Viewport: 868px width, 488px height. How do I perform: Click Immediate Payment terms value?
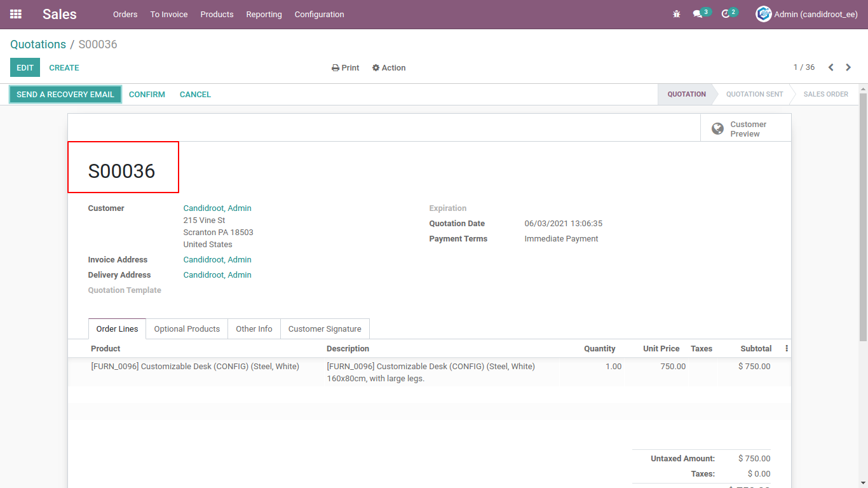561,239
